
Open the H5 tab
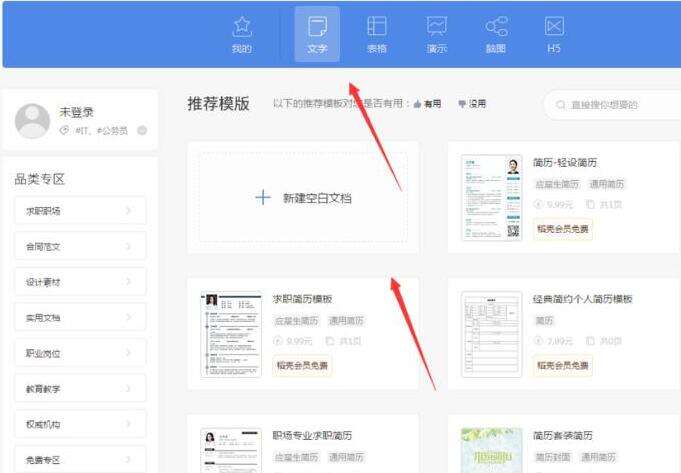coord(554,35)
